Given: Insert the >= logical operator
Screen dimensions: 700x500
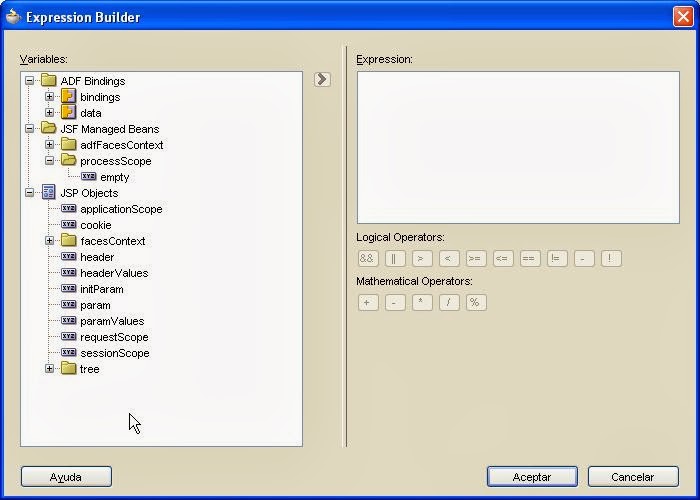Looking at the screenshot, I should pos(476,258).
